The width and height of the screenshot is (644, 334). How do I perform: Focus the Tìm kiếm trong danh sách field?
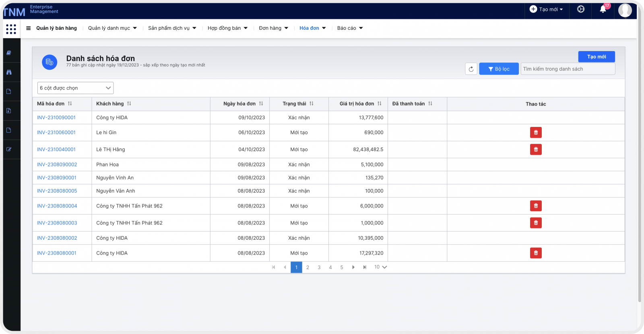tap(568, 69)
